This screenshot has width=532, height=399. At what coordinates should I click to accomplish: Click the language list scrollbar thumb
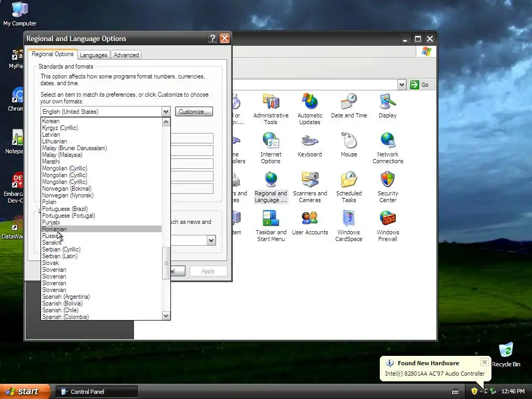pyautogui.click(x=166, y=263)
